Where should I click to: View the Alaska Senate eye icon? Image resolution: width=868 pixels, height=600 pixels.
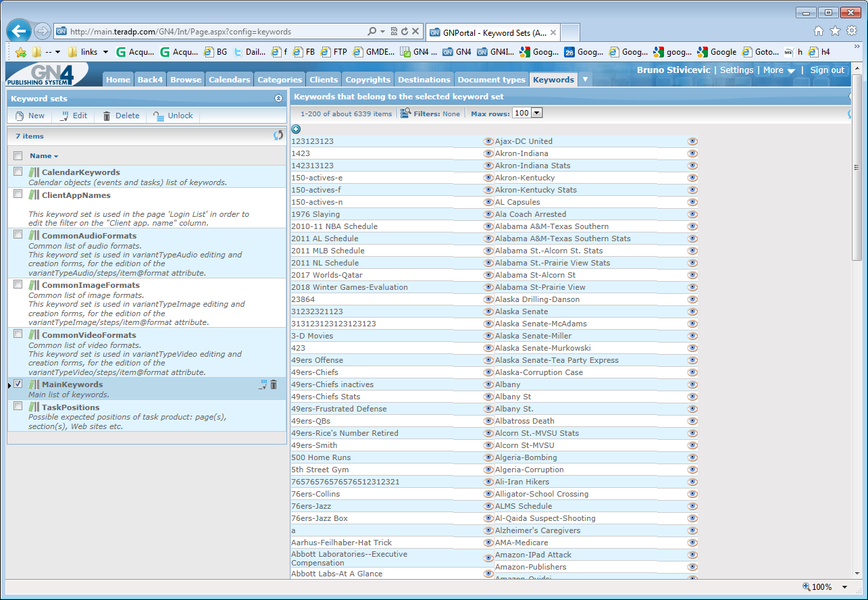[692, 311]
